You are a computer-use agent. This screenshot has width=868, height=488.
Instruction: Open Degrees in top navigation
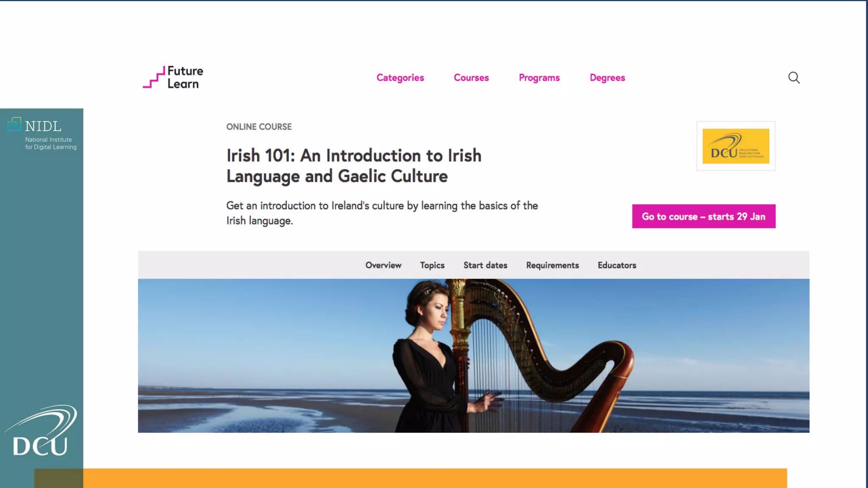607,78
